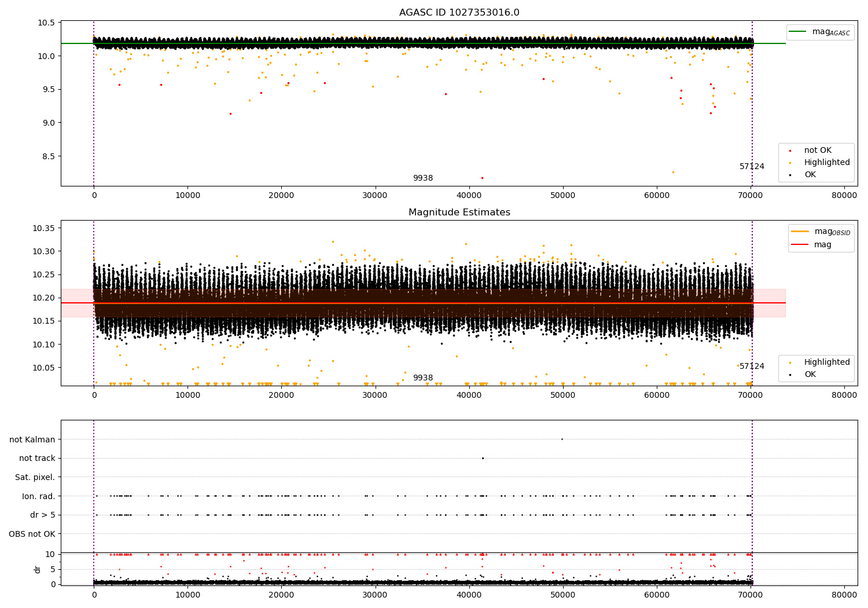Click the "10.15" y-tick label
The height and width of the screenshot is (608, 868).
coord(44,321)
